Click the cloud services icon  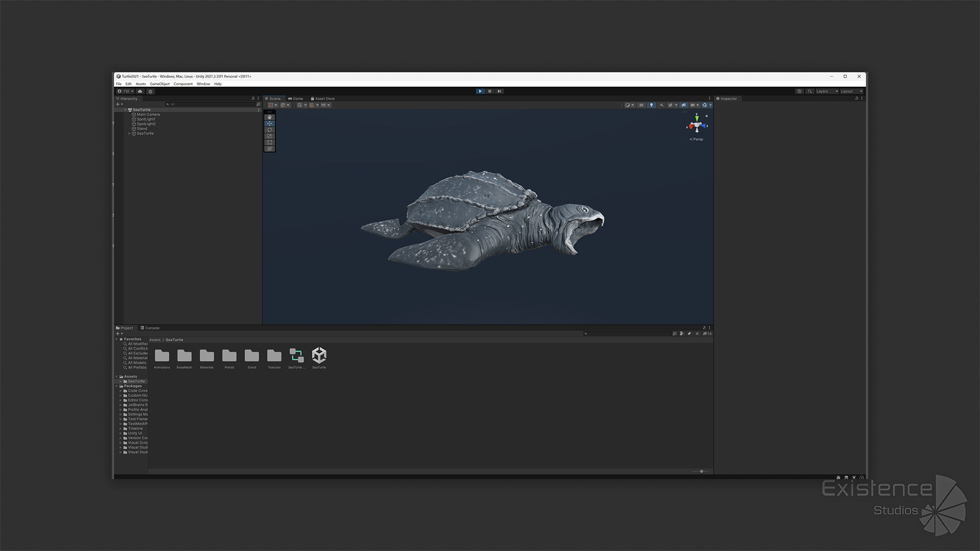tap(140, 91)
